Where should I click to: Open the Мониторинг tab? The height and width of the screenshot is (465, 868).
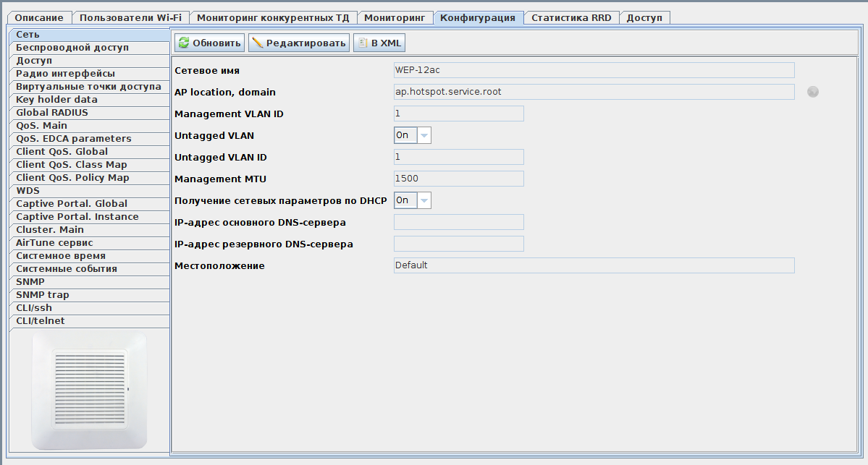[395, 17]
